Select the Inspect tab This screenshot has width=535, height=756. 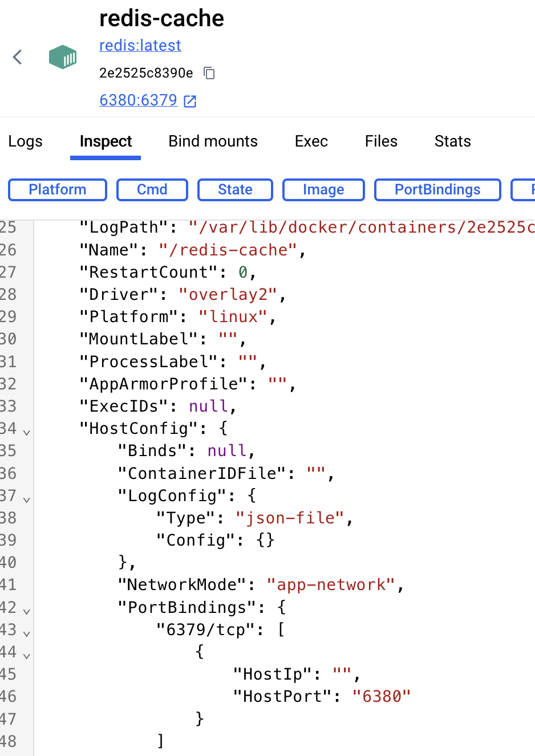coord(106,141)
